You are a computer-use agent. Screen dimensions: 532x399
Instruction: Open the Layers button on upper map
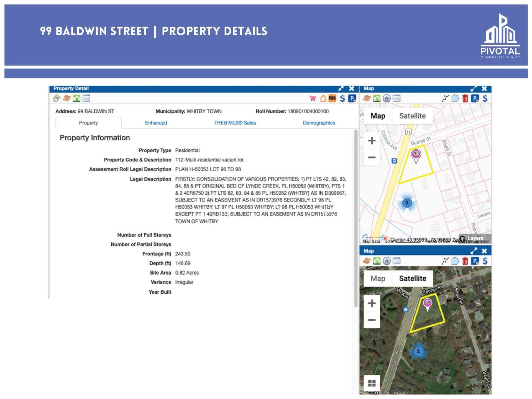475,238
